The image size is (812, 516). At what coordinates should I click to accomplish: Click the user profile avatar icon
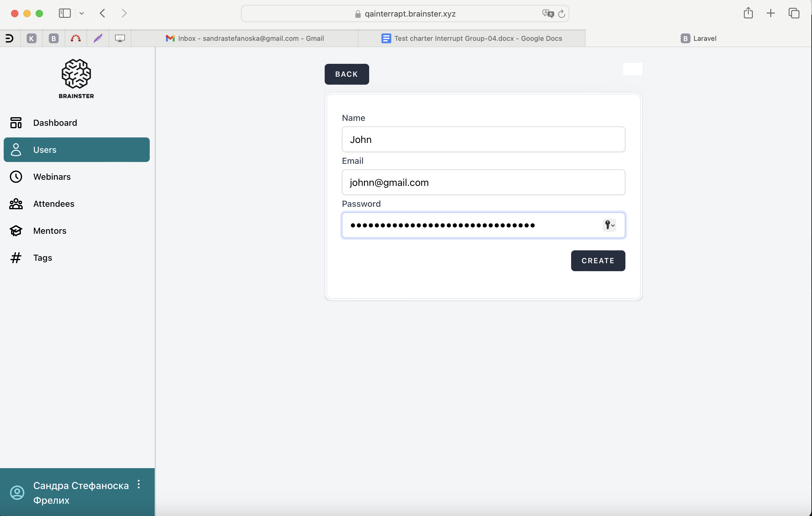[17, 492]
